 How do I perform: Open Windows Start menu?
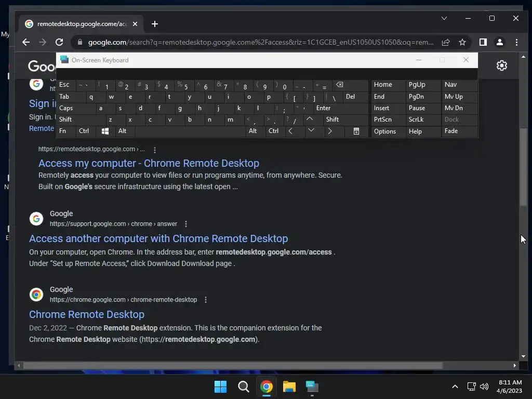[x=220, y=387]
